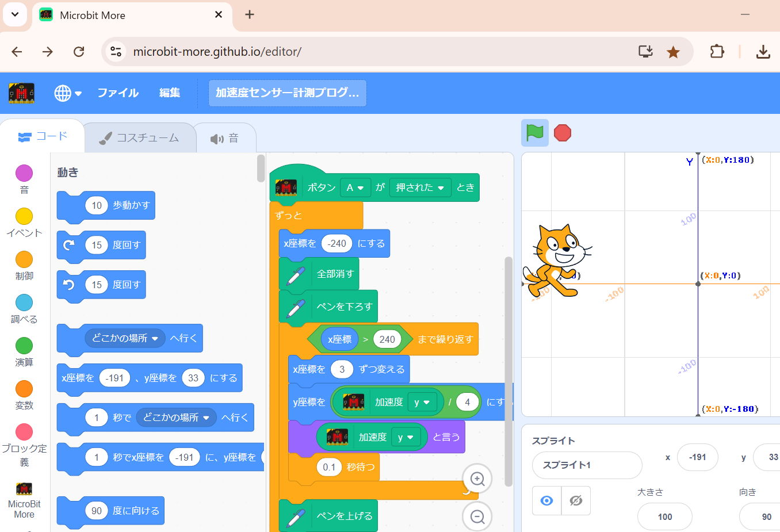780x532 pixels.
Task: Click the script workspace vertical scrollbar
Action: (x=508, y=371)
